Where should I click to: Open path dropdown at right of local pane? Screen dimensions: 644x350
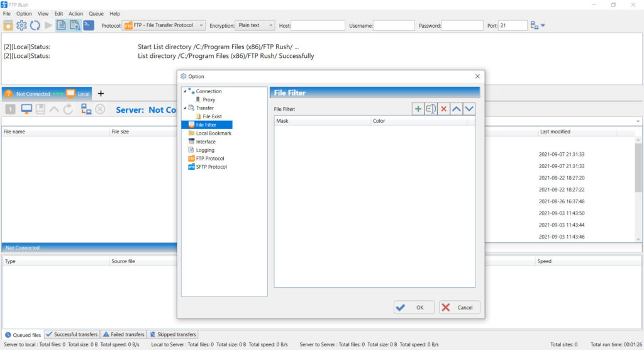[x=638, y=121]
